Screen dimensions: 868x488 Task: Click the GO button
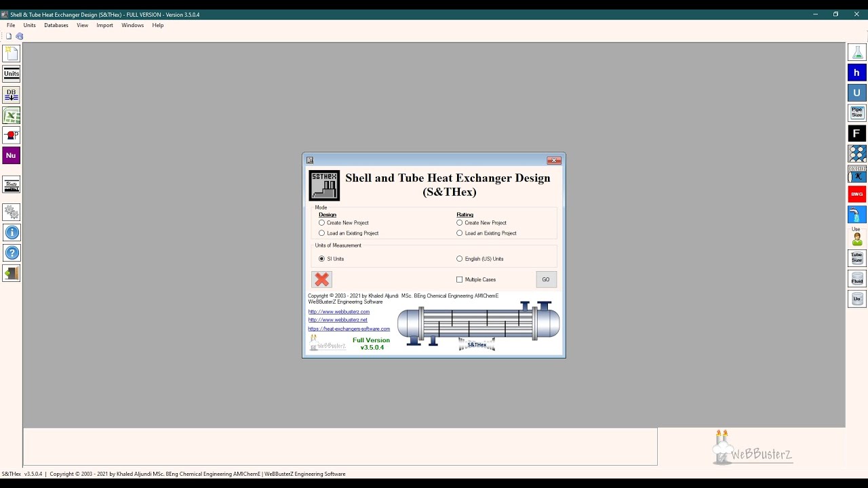click(x=546, y=279)
